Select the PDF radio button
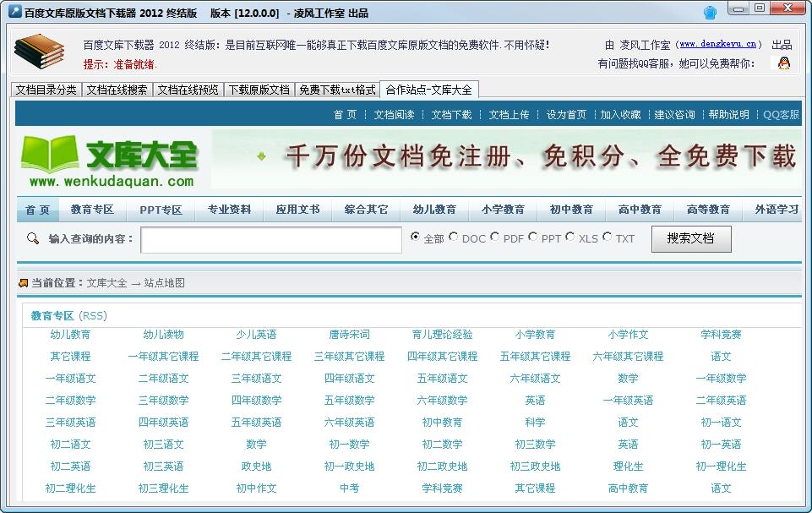Image resolution: width=812 pixels, height=513 pixels. 495,237
